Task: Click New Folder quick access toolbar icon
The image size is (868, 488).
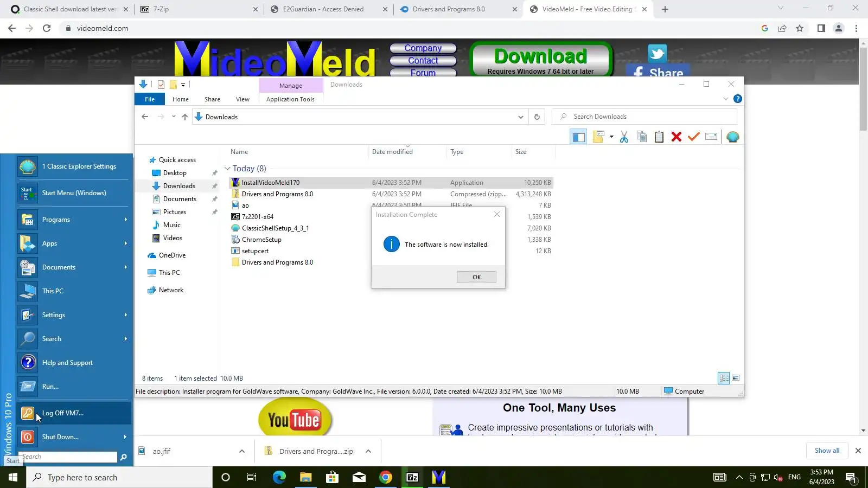Action: click(173, 85)
